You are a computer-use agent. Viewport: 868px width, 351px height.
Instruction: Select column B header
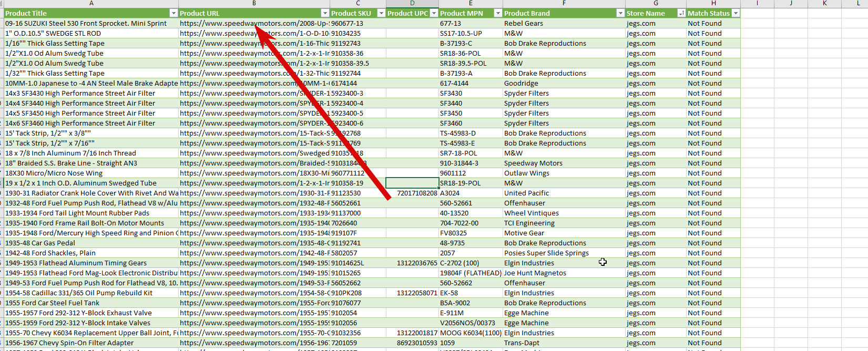coord(254,3)
